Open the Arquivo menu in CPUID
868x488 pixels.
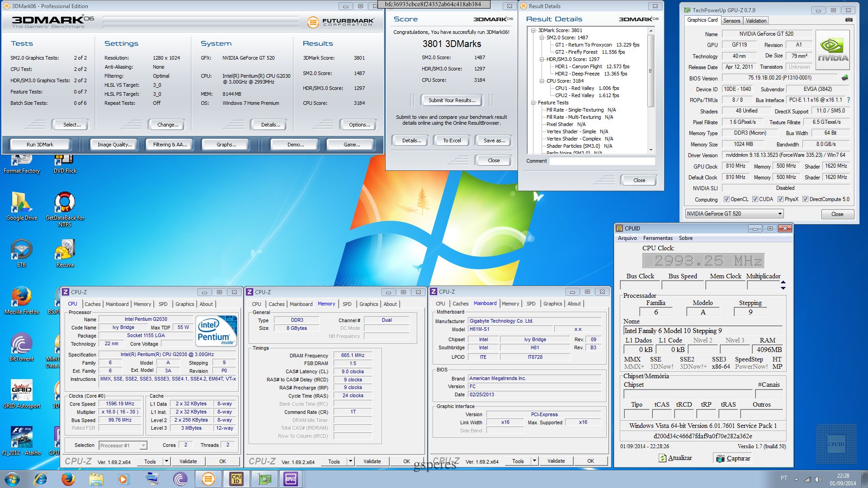pos(627,238)
